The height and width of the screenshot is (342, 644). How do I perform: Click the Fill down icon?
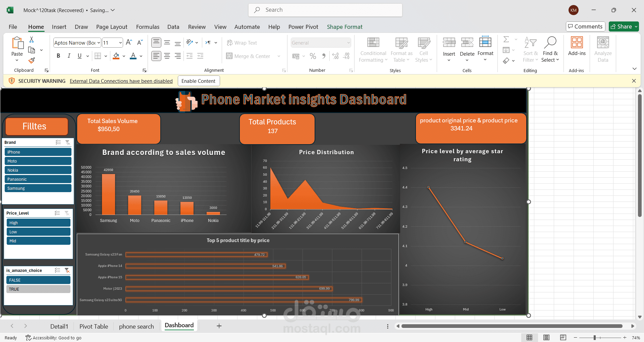(x=506, y=50)
